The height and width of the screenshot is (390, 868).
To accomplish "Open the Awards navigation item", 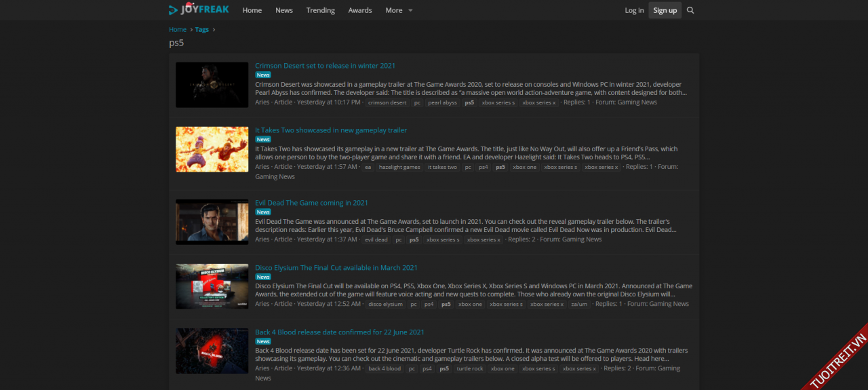I will pyautogui.click(x=360, y=10).
